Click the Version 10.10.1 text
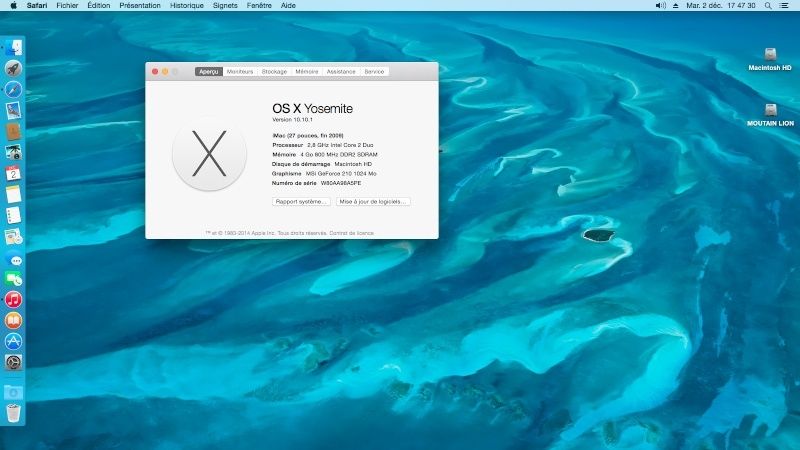 (x=292, y=119)
